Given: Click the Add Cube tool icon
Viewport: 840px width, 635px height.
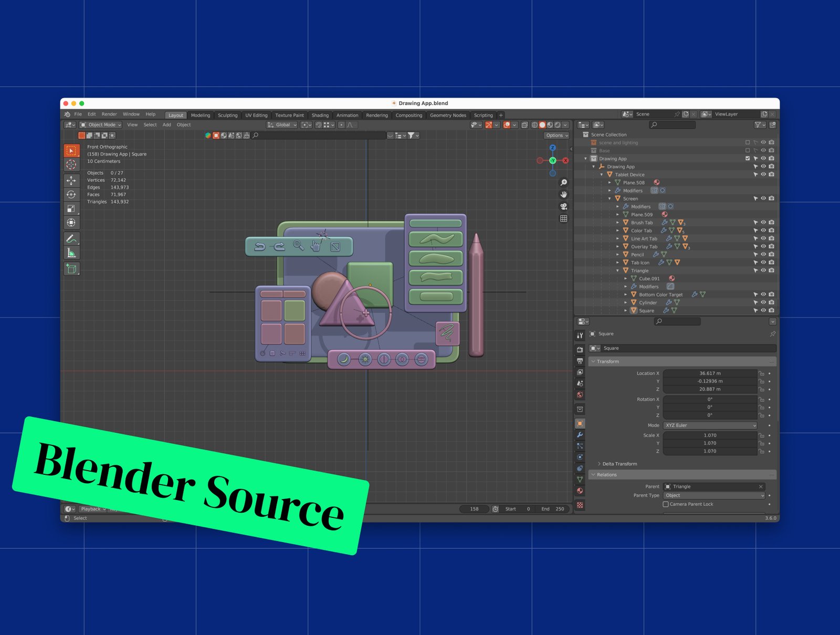Looking at the screenshot, I should point(71,269).
